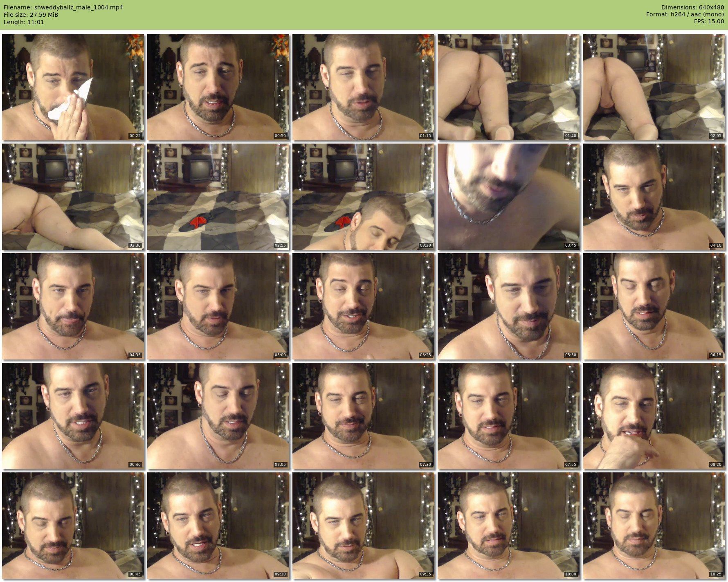Open the thumbnail stamped 03:20
This screenshot has height=582, width=728.
pyautogui.click(x=363, y=197)
